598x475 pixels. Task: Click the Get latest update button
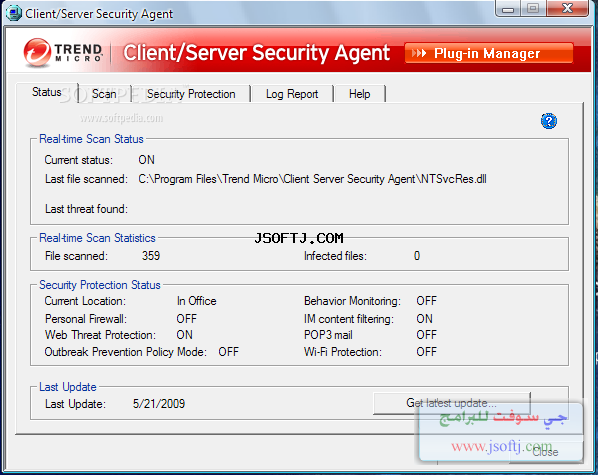(452, 403)
